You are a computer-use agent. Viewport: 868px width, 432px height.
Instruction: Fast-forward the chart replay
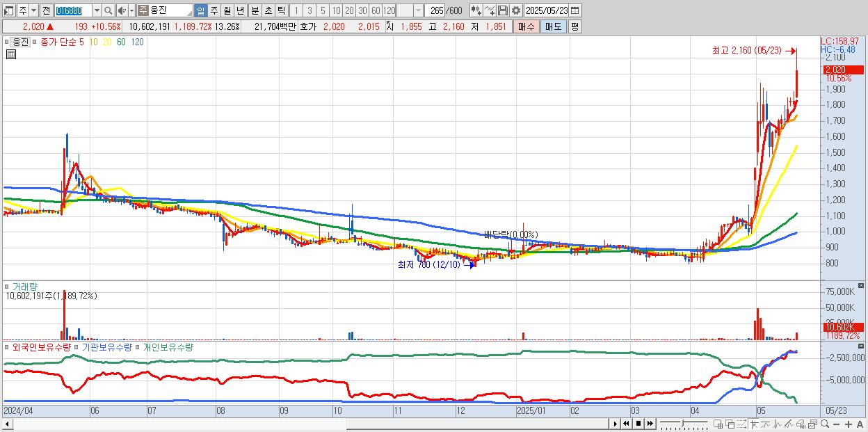point(650,424)
